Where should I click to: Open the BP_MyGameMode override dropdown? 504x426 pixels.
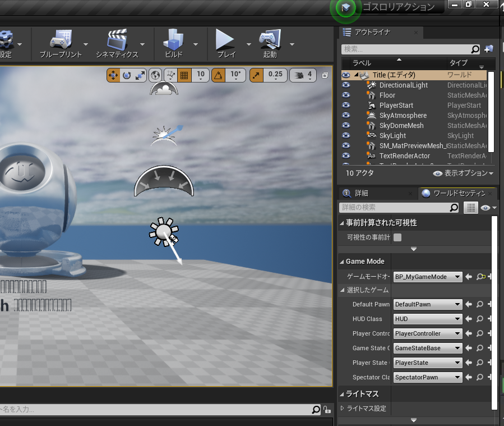(x=428, y=277)
